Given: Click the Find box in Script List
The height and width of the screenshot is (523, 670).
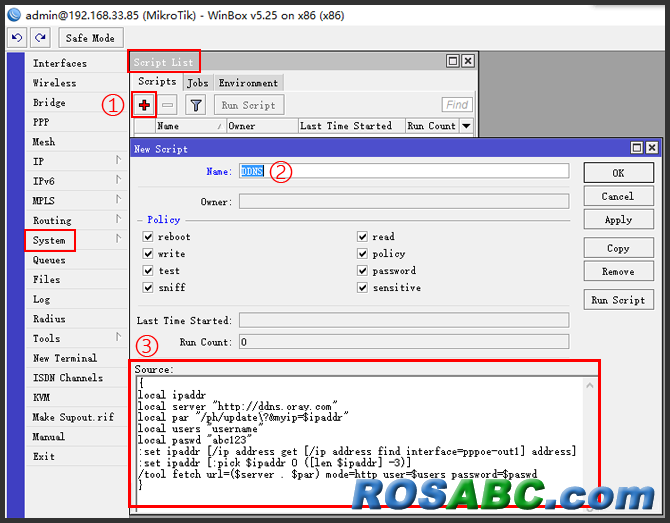Looking at the screenshot, I should (x=457, y=105).
